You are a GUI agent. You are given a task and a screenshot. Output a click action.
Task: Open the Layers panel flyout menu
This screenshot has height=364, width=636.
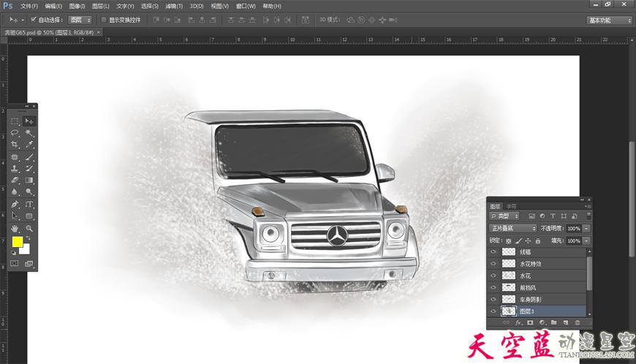tap(588, 206)
